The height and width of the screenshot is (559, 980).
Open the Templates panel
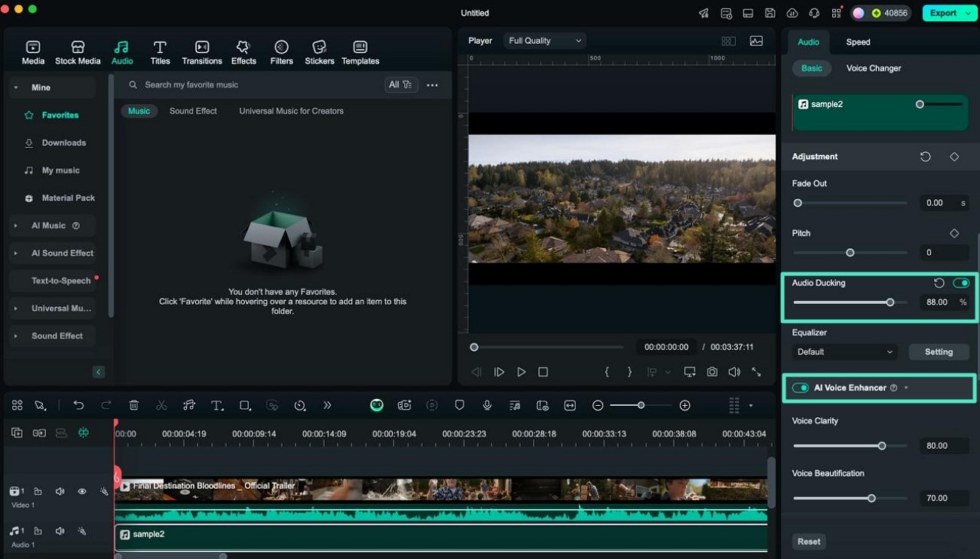coord(360,53)
